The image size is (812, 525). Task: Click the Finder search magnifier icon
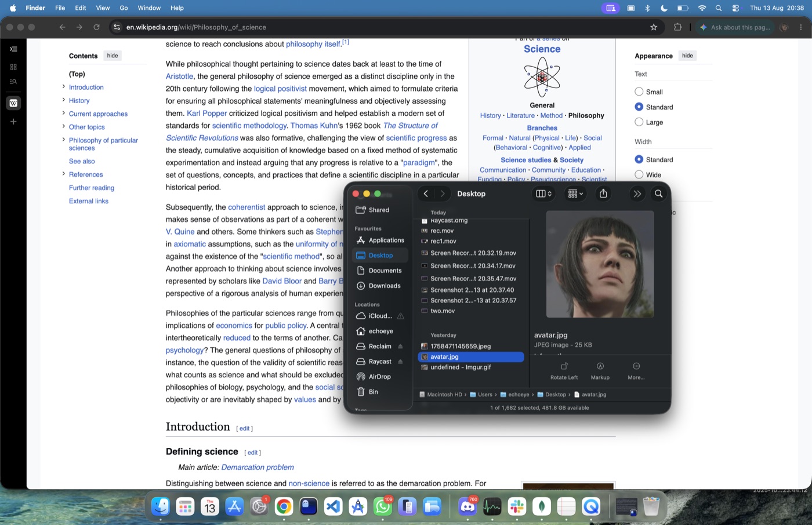pos(658,194)
